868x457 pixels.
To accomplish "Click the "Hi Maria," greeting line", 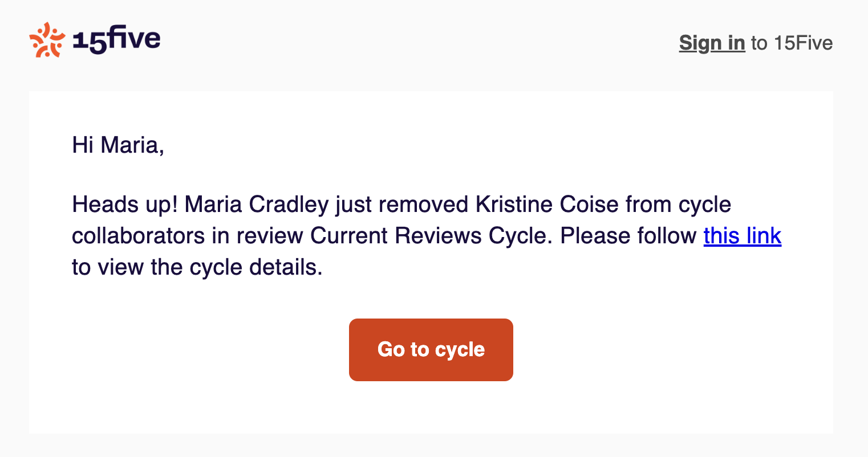I will click(x=118, y=145).
